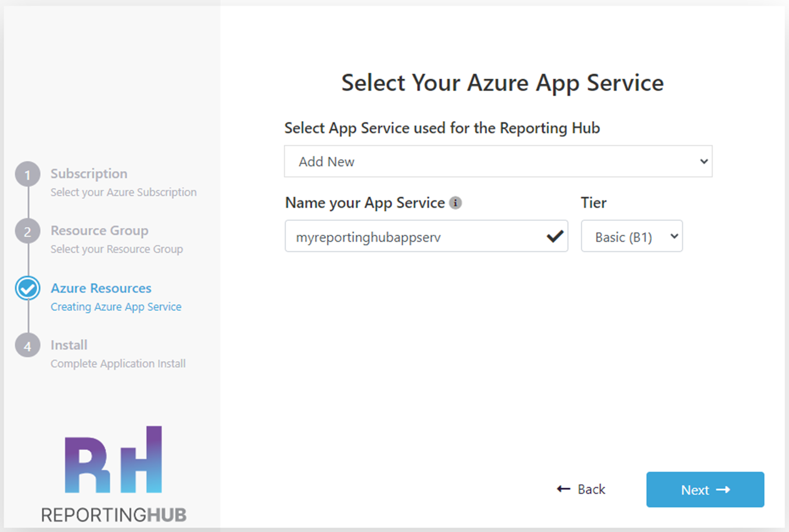Click the 'Tier' label
Screen dimensions: 789x532
(x=594, y=203)
